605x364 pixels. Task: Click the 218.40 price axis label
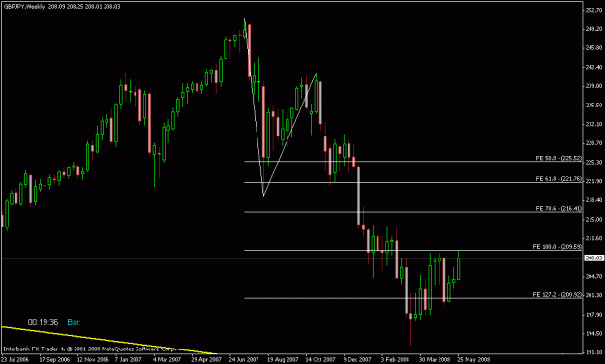point(593,200)
